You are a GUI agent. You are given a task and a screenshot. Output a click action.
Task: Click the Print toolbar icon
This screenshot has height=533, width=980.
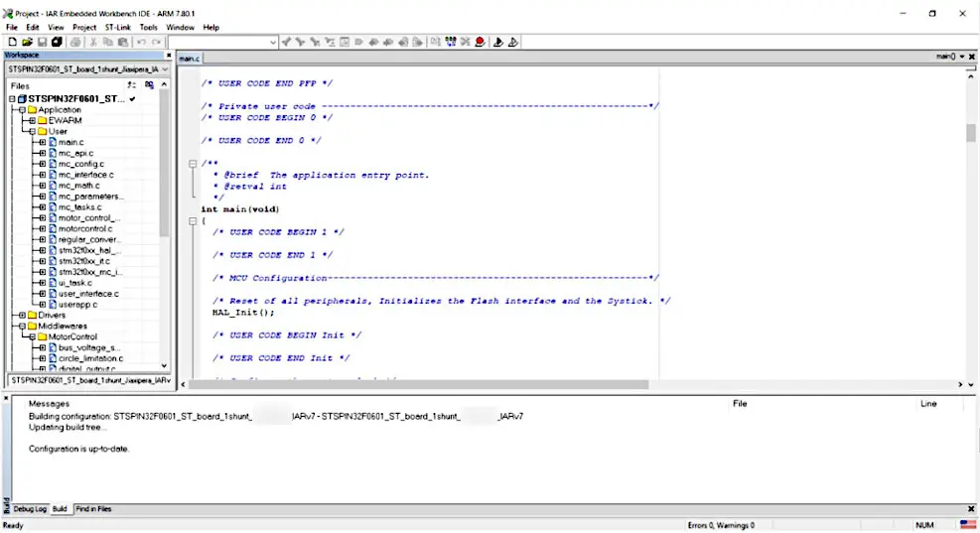[75, 43]
